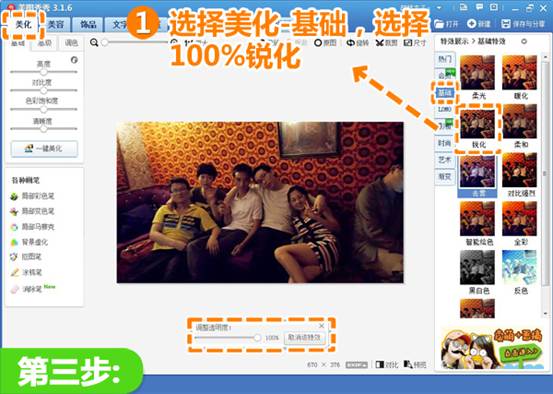
Task: Use the 裁剪 crop tool in the toolbar
Action: [387, 43]
